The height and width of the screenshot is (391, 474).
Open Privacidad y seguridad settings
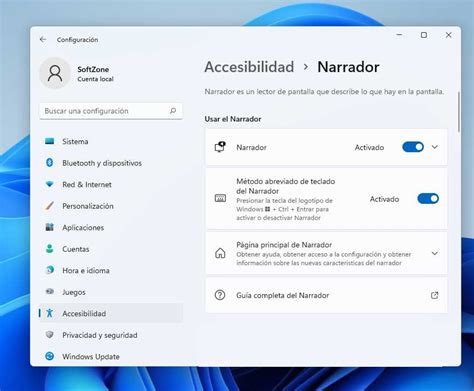111,335
